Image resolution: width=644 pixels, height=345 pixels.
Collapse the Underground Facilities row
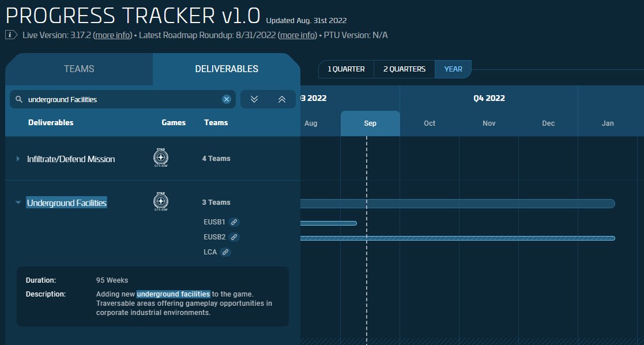(x=18, y=202)
